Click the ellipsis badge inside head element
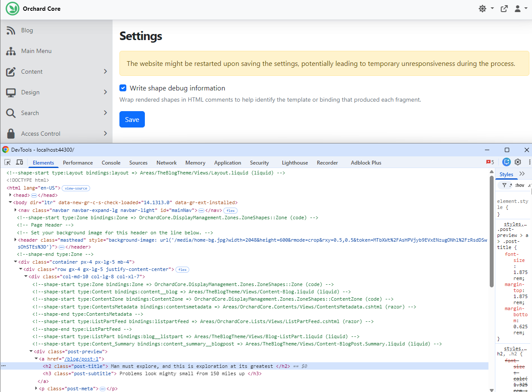This screenshot has width=532, height=392. click(34, 196)
